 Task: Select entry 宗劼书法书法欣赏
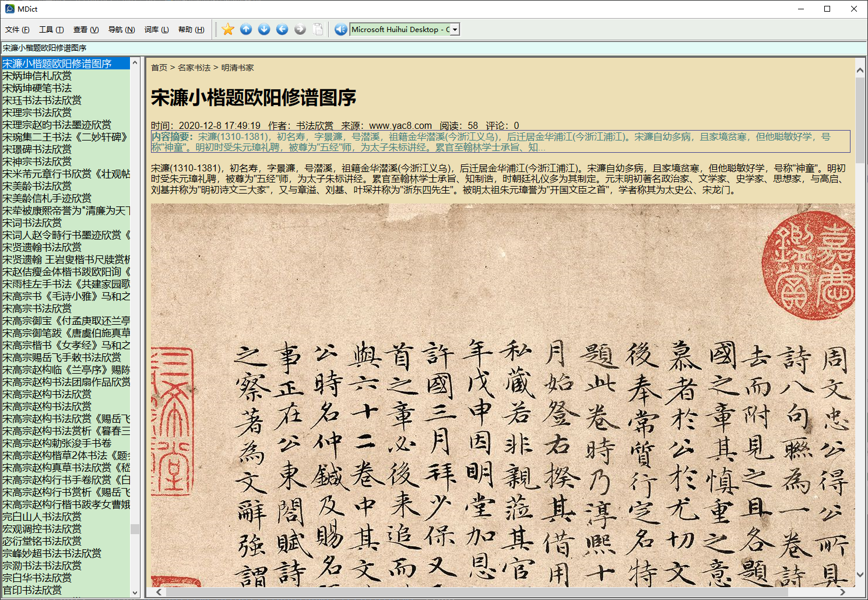click(42, 566)
